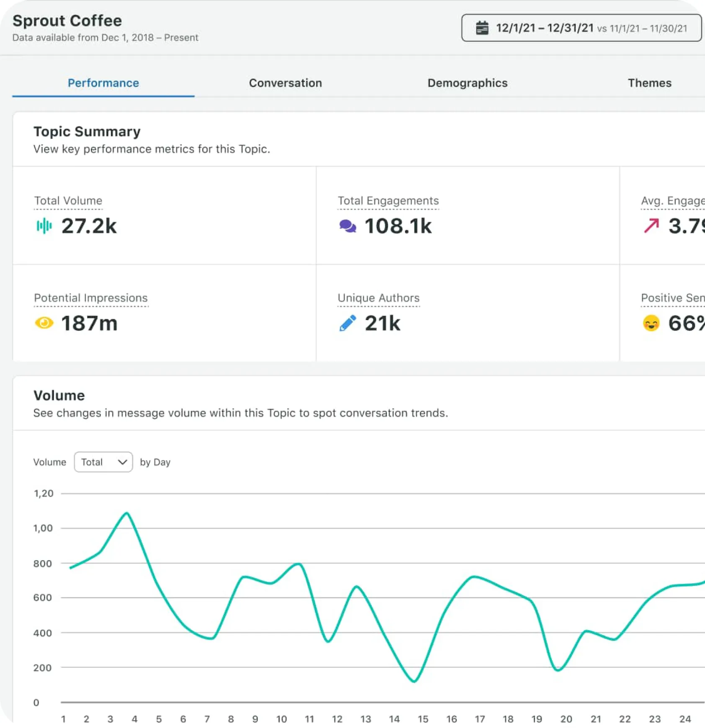Screen dimensions: 705x728
Task: Click the Sprout Coffee topic title
Action: point(67,21)
